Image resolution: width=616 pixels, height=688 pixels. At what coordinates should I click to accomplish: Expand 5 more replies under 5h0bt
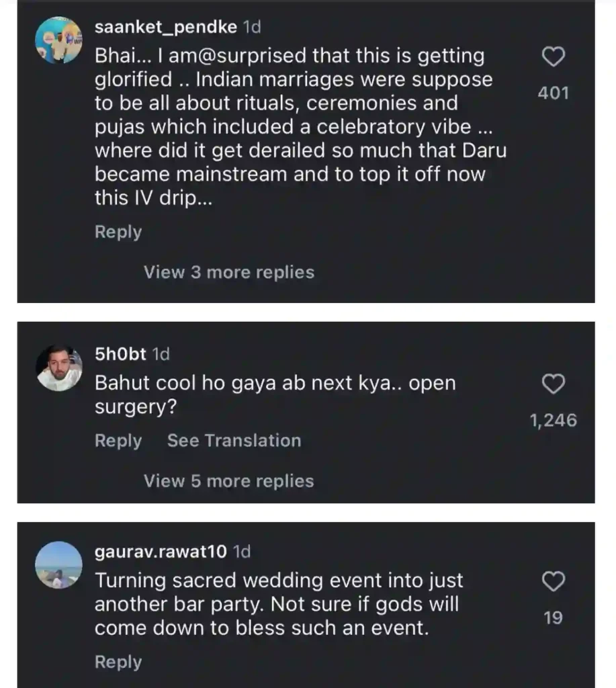point(228,481)
